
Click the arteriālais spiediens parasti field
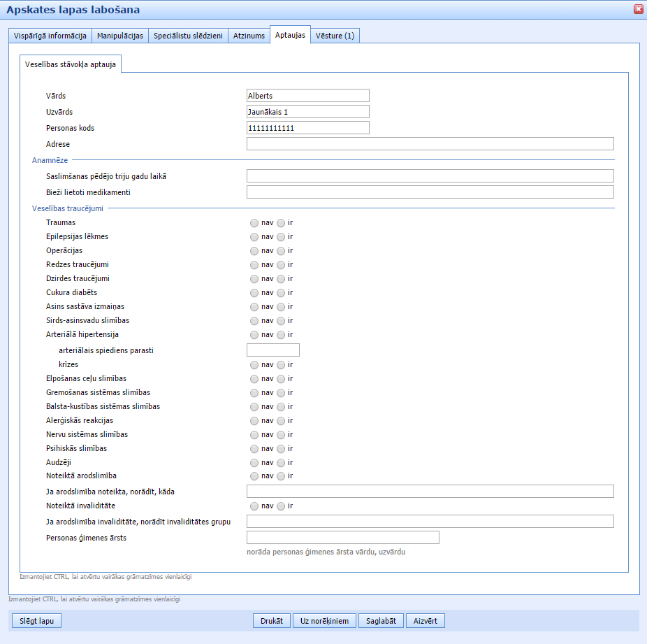(x=273, y=350)
